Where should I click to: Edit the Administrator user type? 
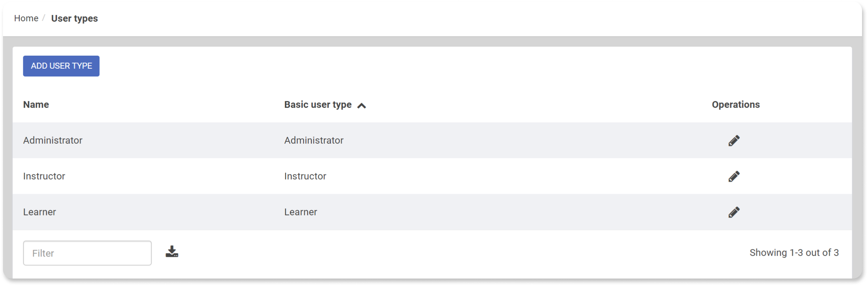(x=734, y=140)
